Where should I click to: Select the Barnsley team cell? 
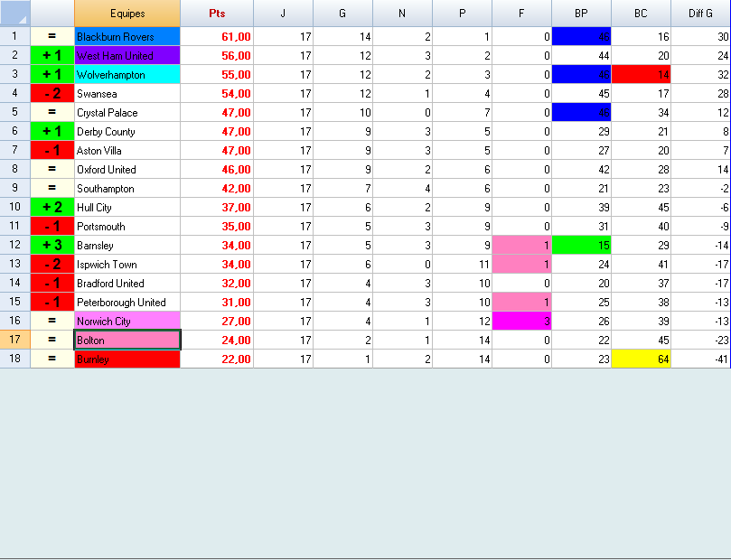click(127, 245)
